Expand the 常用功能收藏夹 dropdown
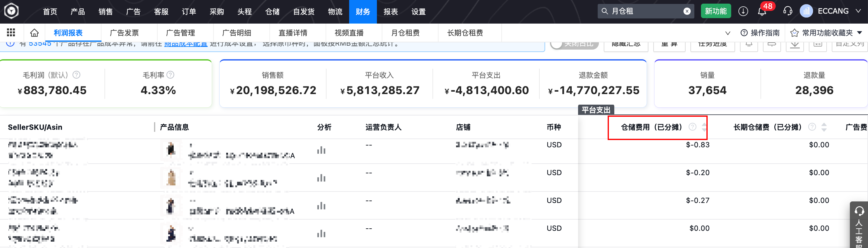Image resolution: width=868 pixels, height=248 pixels. 860,33
